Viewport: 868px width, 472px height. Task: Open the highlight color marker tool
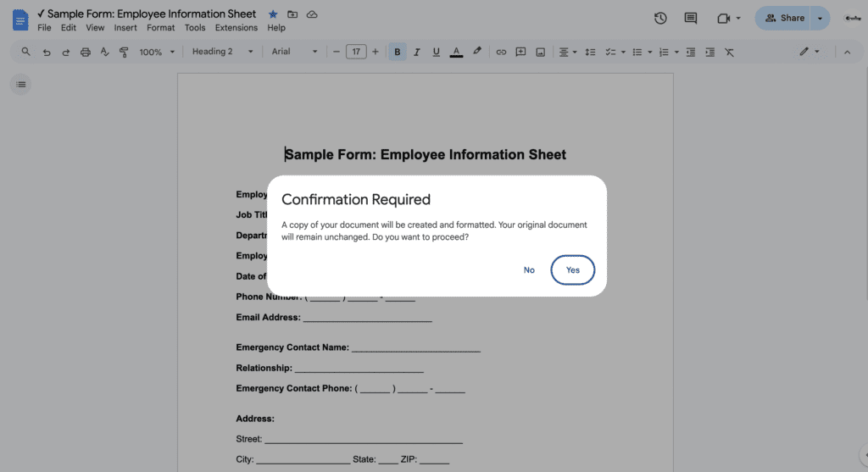(476, 52)
